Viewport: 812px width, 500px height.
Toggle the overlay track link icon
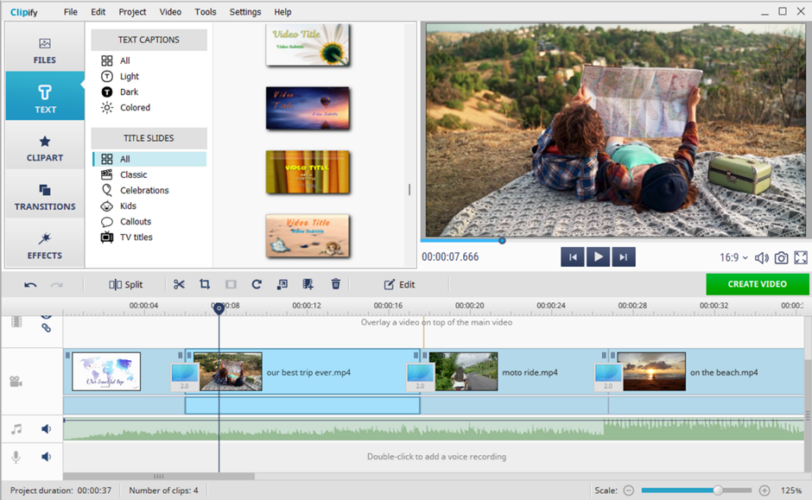(46, 328)
